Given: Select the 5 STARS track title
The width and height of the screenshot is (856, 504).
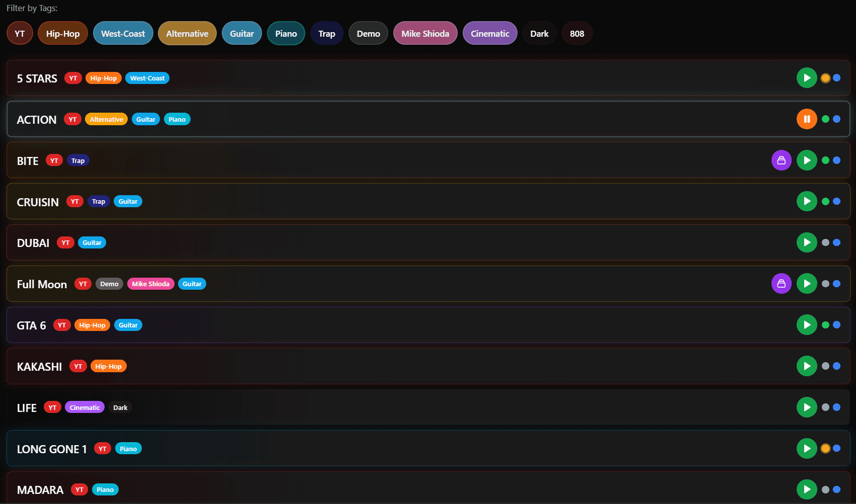Looking at the screenshot, I should click(37, 78).
